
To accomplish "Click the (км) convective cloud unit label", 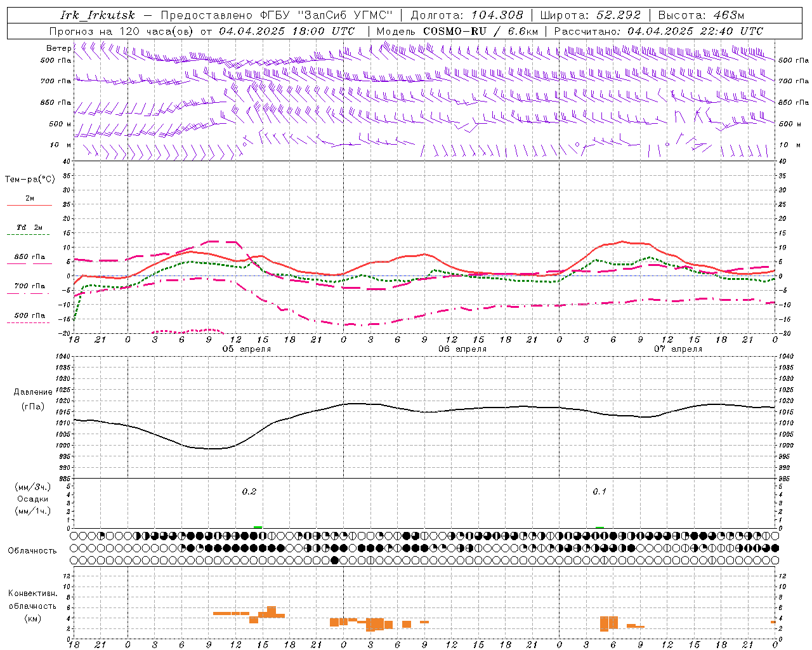I will (x=32, y=618).
